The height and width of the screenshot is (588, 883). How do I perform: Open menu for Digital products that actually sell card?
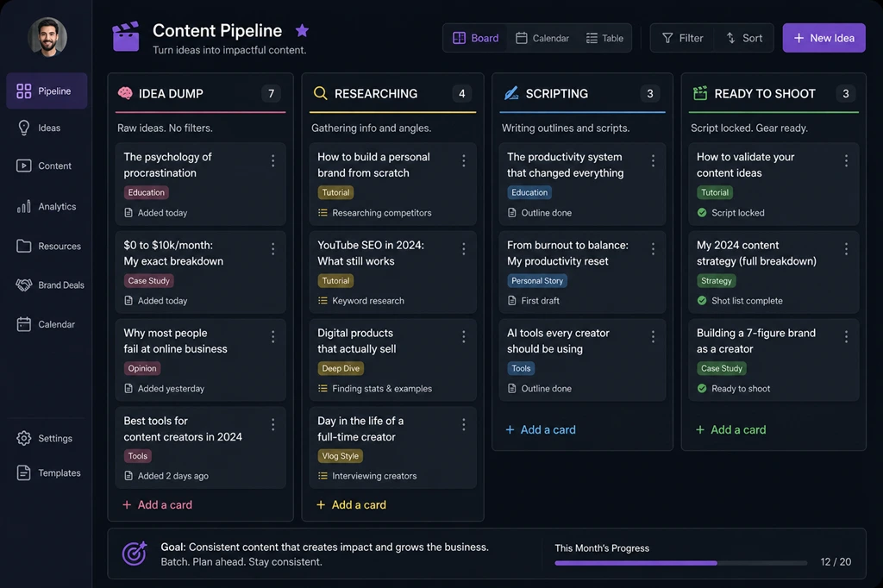coord(463,337)
